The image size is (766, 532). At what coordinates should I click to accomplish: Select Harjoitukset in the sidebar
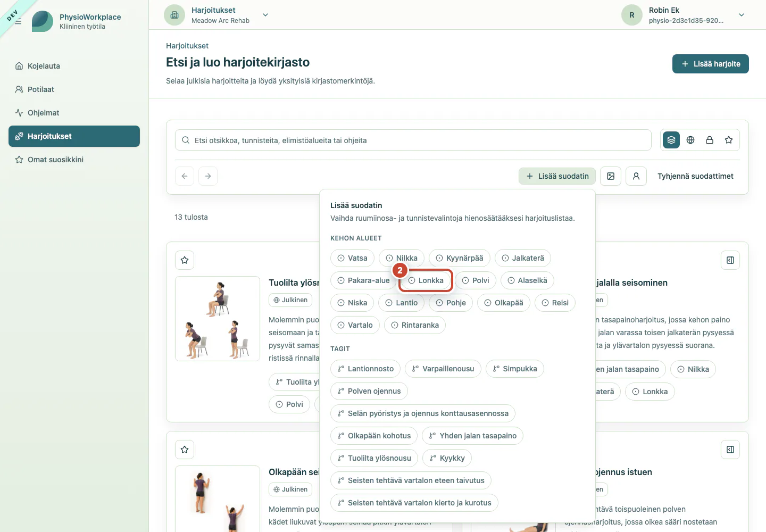pyautogui.click(x=74, y=136)
